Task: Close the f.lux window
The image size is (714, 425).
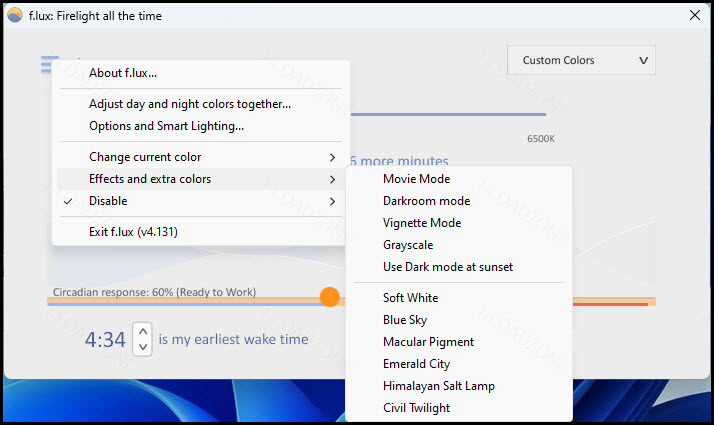Action: (694, 15)
